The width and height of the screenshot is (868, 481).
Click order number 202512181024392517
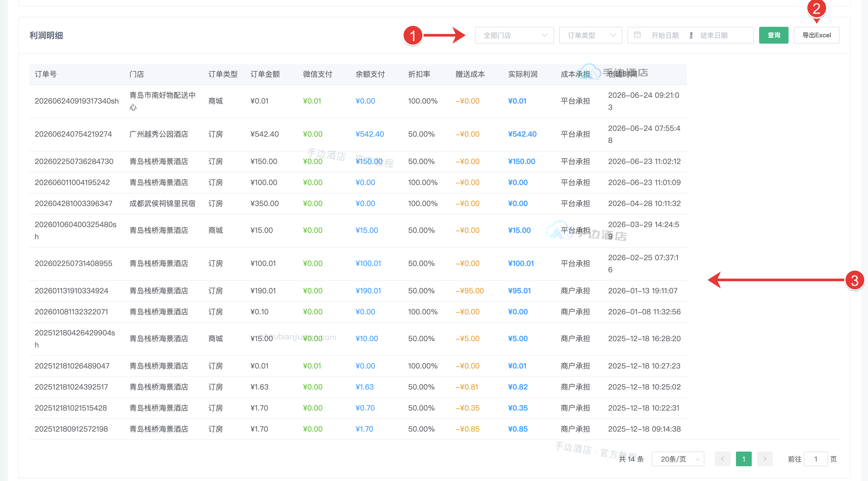pyautogui.click(x=72, y=387)
